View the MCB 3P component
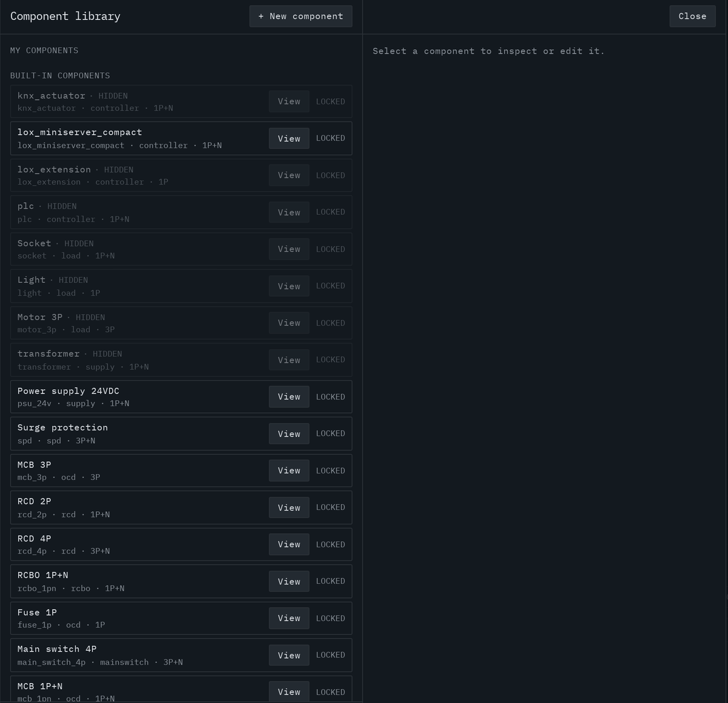Viewport: 728px width, 703px height. [x=289, y=470]
